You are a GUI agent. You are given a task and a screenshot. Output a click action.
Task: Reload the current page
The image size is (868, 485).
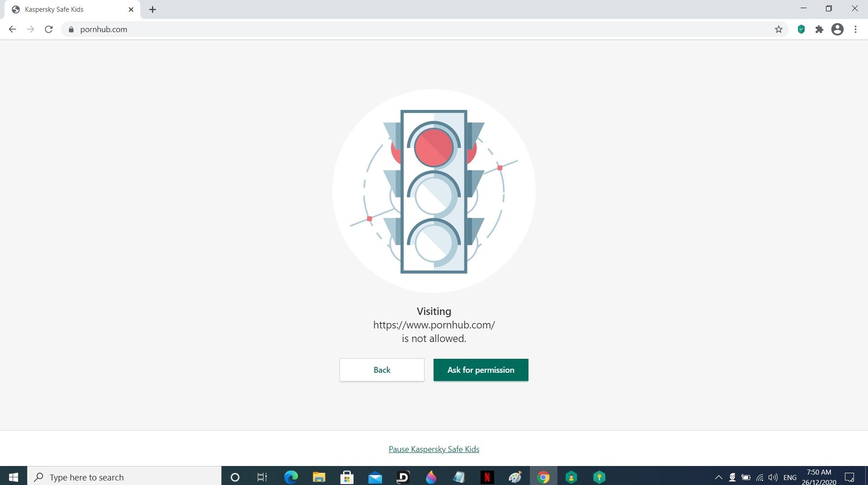click(49, 29)
